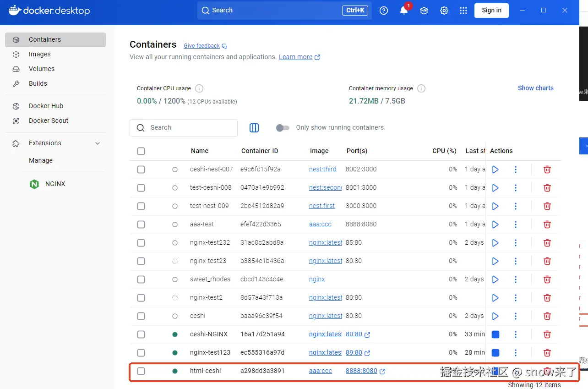Image resolution: width=588 pixels, height=389 pixels.
Task: Click the containers Search field
Action: point(184,128)
